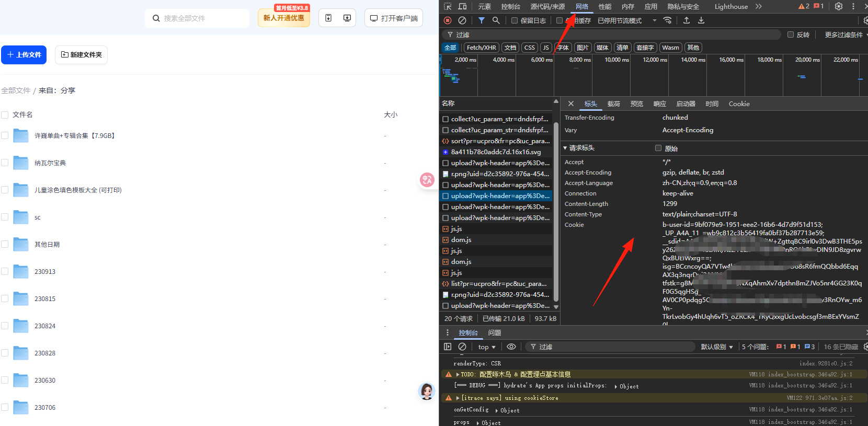This screenshot has width=868, height=426.
Task: Open network conditions wifi icon
Action: [x=668, y=20]
